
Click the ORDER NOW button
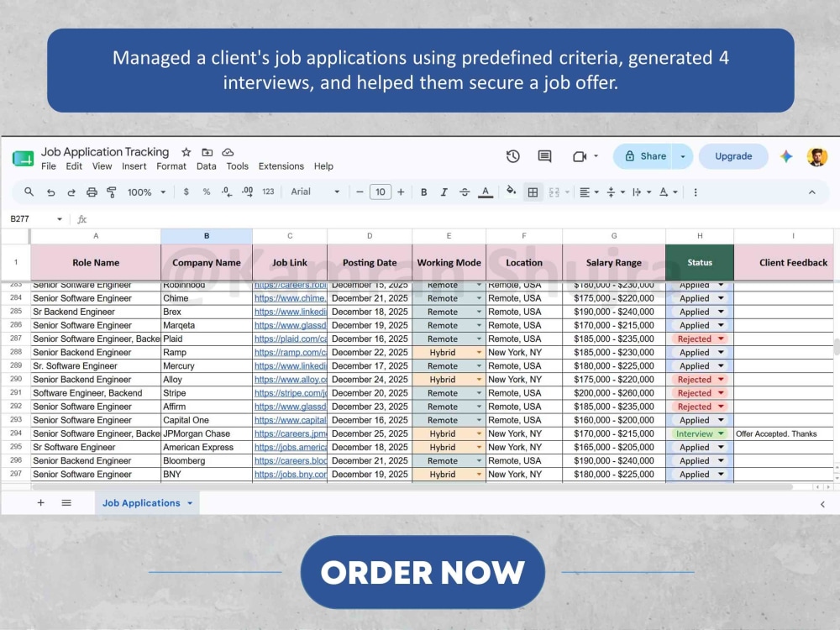point(423,572)
